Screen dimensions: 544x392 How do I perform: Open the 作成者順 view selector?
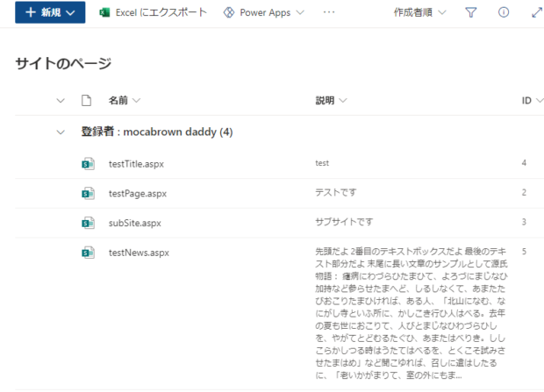point(419,12)
